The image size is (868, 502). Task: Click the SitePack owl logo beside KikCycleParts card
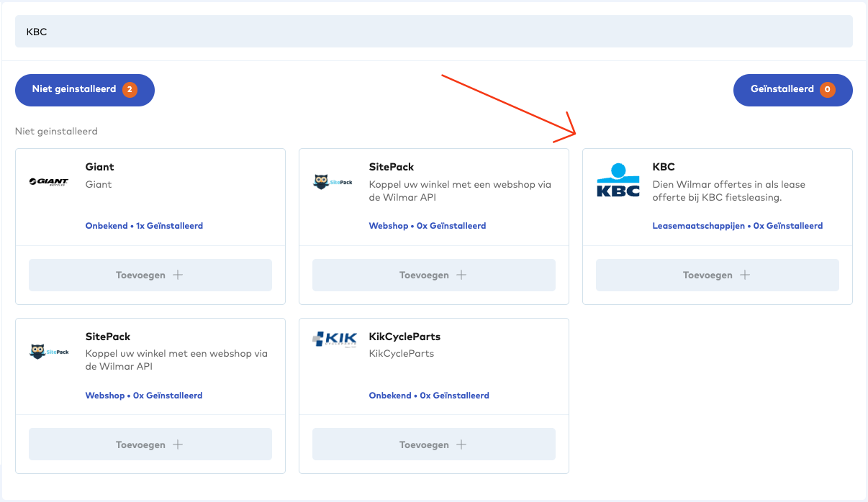tap(49, 352)
